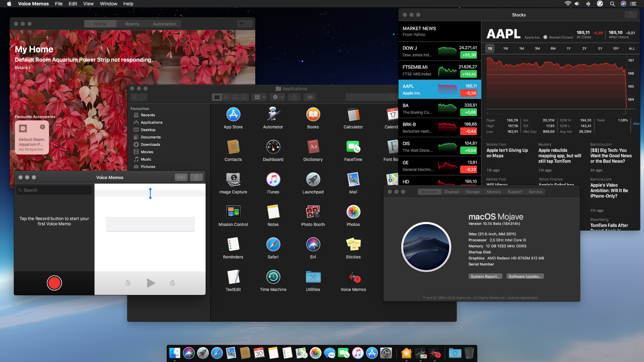Launch the Photo Booth app
Viewport: 644px width, 362px height.
pos(313,212)
